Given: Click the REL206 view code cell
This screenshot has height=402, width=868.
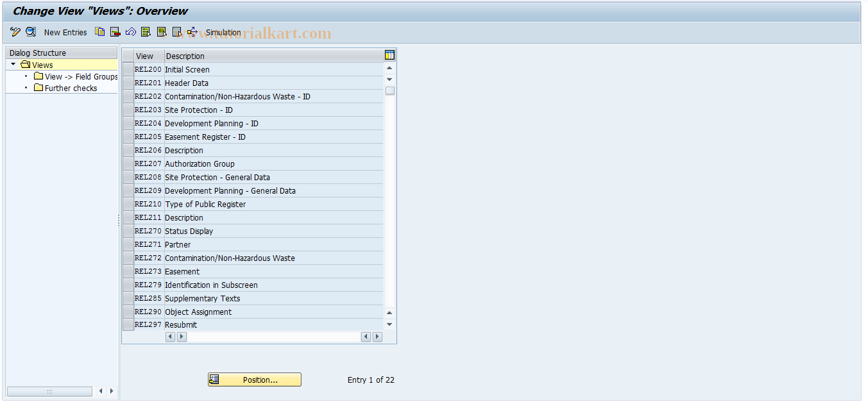Looking at the screenshot, I should click(x=149, y=150).
